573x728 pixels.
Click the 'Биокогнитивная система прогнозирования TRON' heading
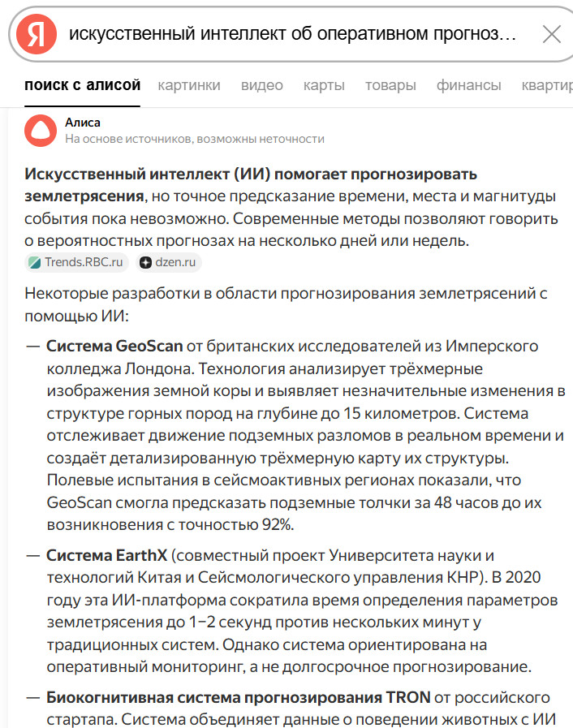point(238,697)
